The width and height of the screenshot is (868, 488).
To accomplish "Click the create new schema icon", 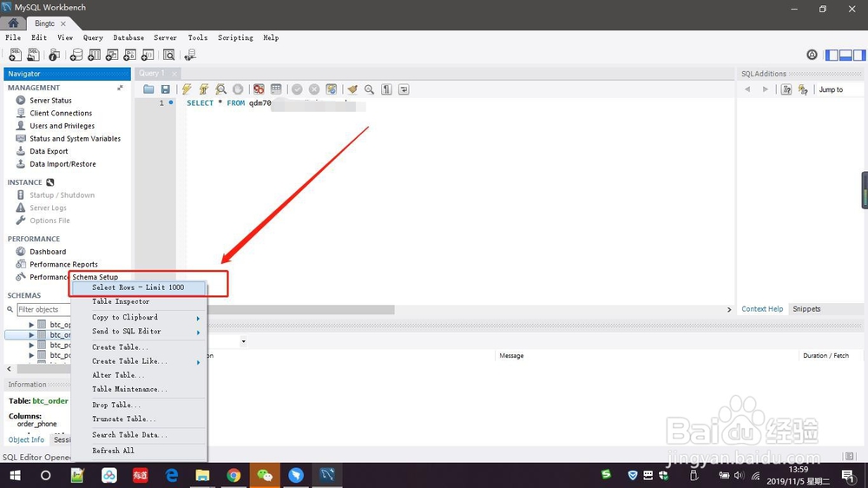I will [x=76, y=55].
